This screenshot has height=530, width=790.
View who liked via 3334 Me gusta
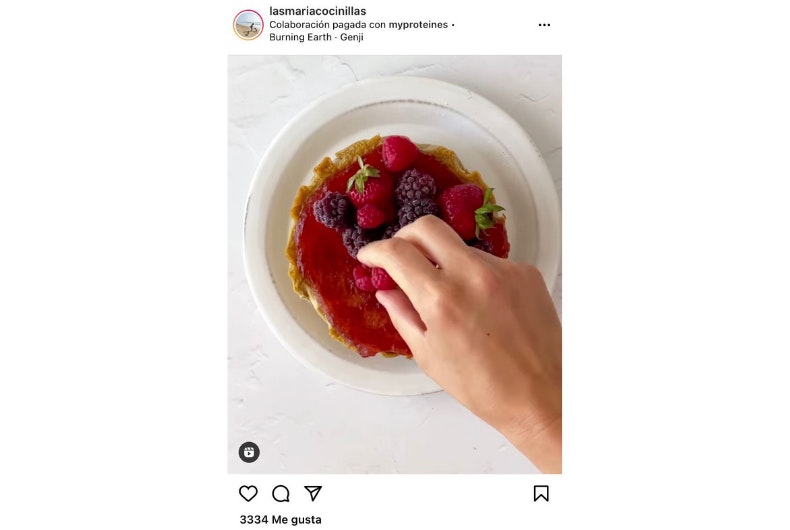pos(280,519)
